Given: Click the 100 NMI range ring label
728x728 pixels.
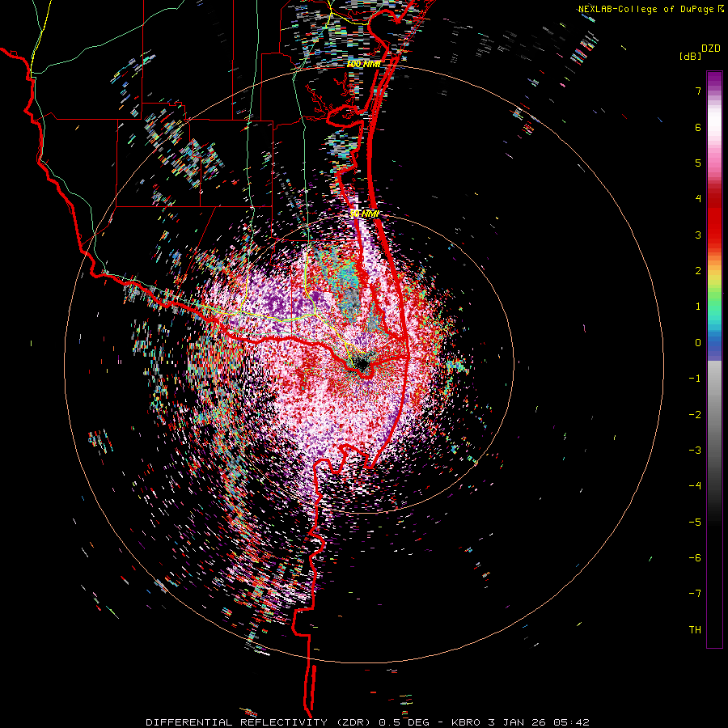Looking at the screenshot, I should (x=363, y=64).
